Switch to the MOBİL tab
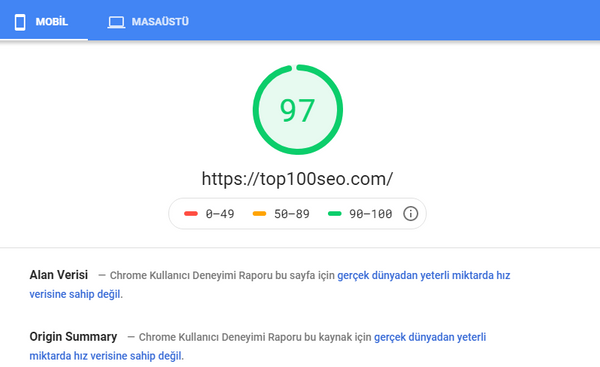The image size is (600, 367). pos(44,21)
